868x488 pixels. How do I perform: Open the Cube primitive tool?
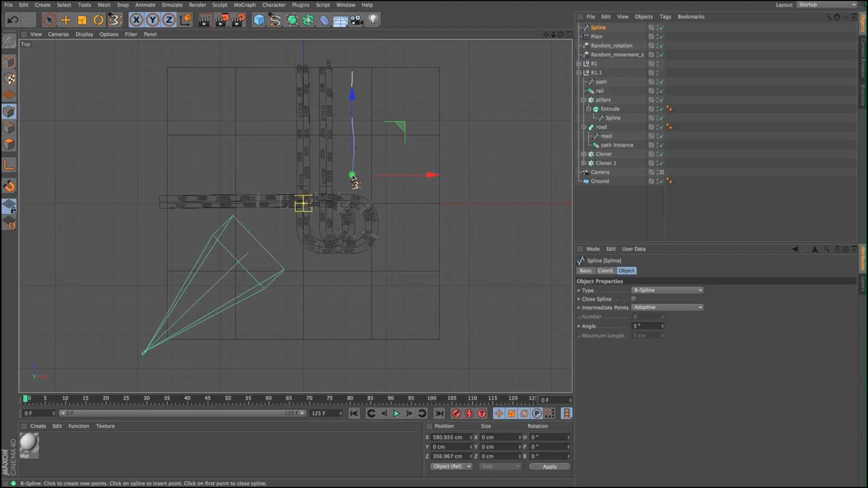pos(259,20)
